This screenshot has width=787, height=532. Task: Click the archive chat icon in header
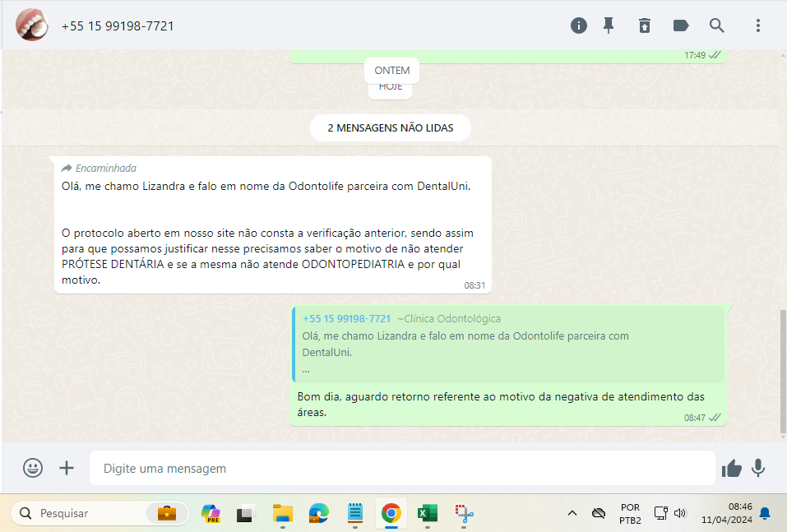pos(645,25)
